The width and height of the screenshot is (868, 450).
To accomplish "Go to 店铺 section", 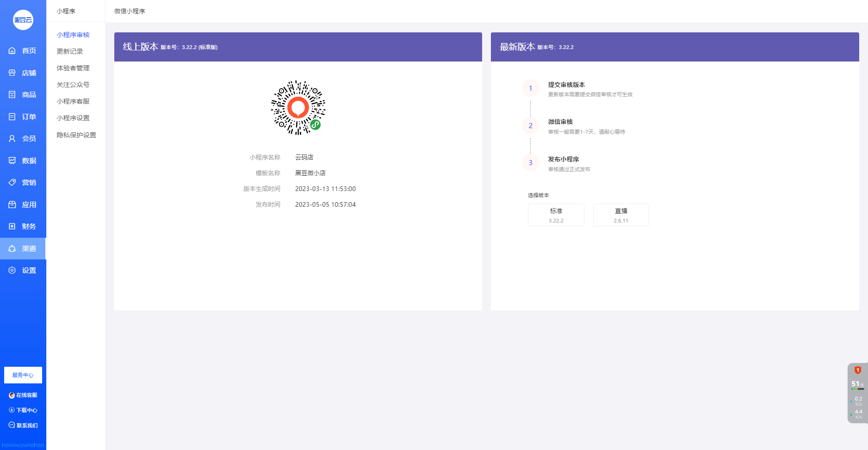I will tap(23, 73).
